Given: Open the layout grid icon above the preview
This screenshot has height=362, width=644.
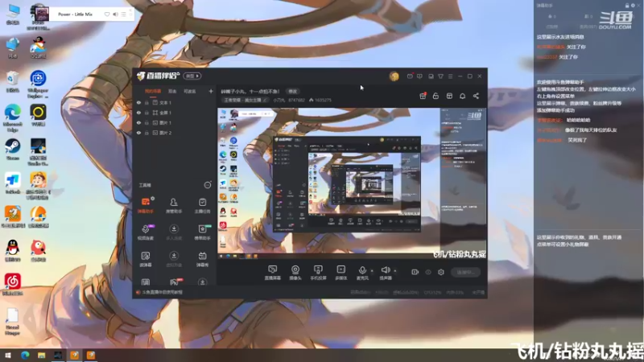Looking at the screenshot, I should pyautogui.click(x=449, y=96).
